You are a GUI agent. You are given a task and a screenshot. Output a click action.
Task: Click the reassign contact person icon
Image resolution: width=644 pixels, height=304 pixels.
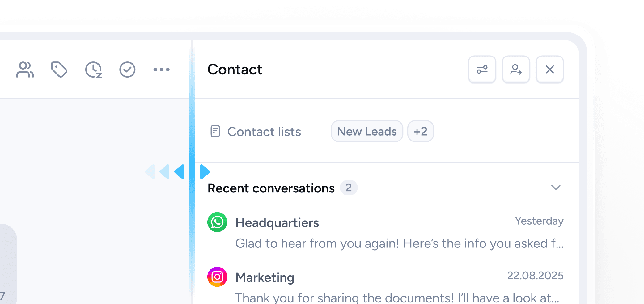[x=516, y=70]
